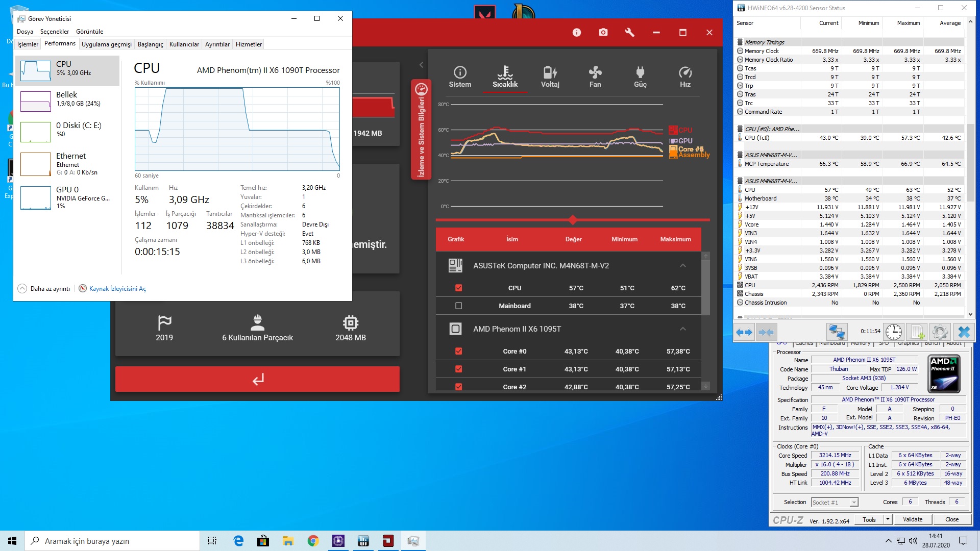Toggle the Core #1 graph checkbox
The height and width of the screenshot is (551, 980).
point(458,369)
